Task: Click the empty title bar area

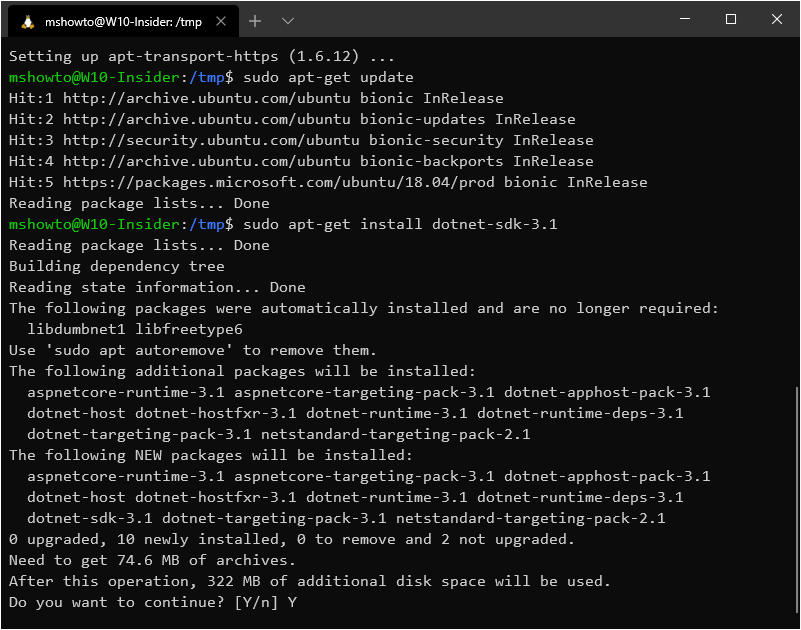Action: coord(480,19)
